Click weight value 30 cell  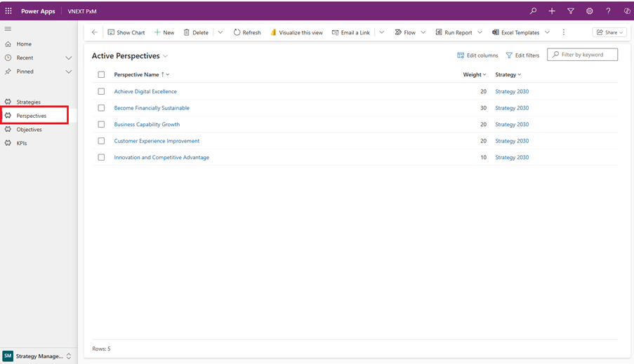pos(483,108)
